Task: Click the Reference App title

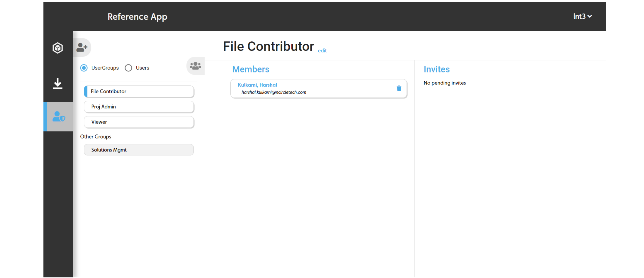Action: coord(137,17)
